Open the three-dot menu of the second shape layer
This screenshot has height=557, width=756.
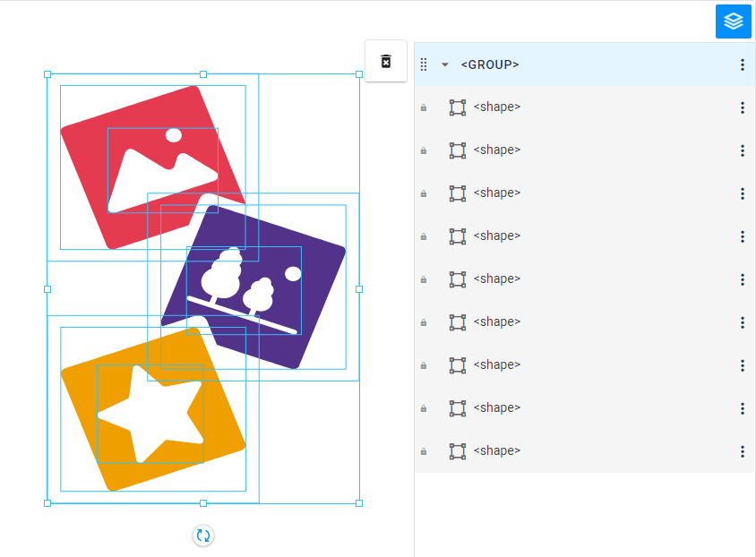pyautogui.click(x=742, y=150)
